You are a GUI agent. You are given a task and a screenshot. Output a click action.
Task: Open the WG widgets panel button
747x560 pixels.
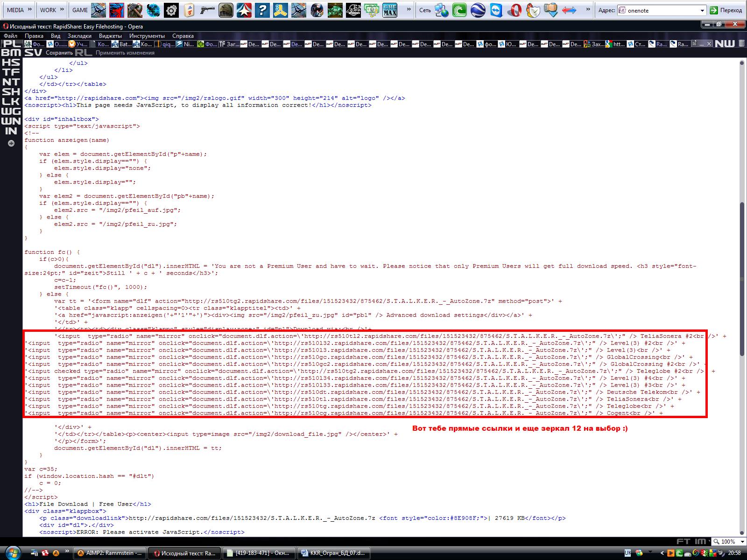pos(11,112)
